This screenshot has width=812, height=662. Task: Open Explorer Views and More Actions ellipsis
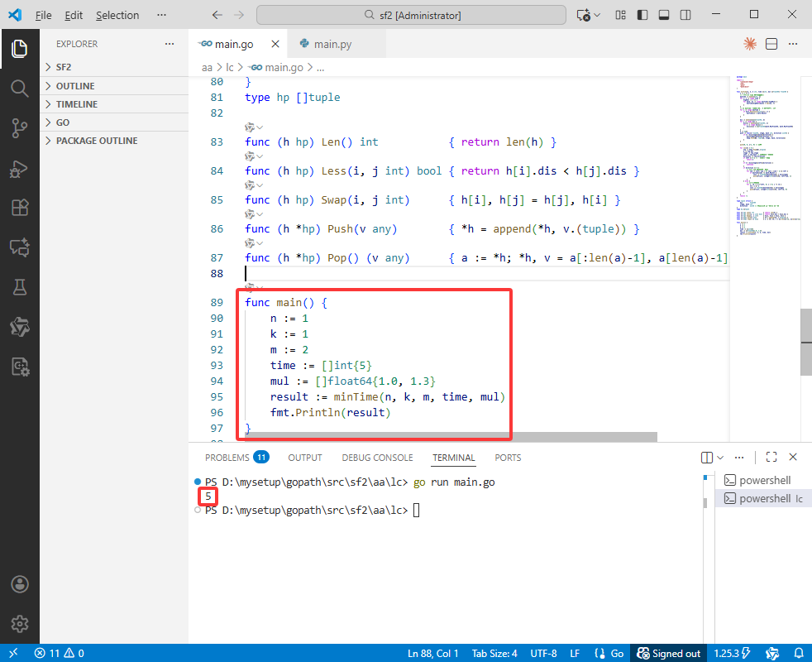(x=170, y=44)
